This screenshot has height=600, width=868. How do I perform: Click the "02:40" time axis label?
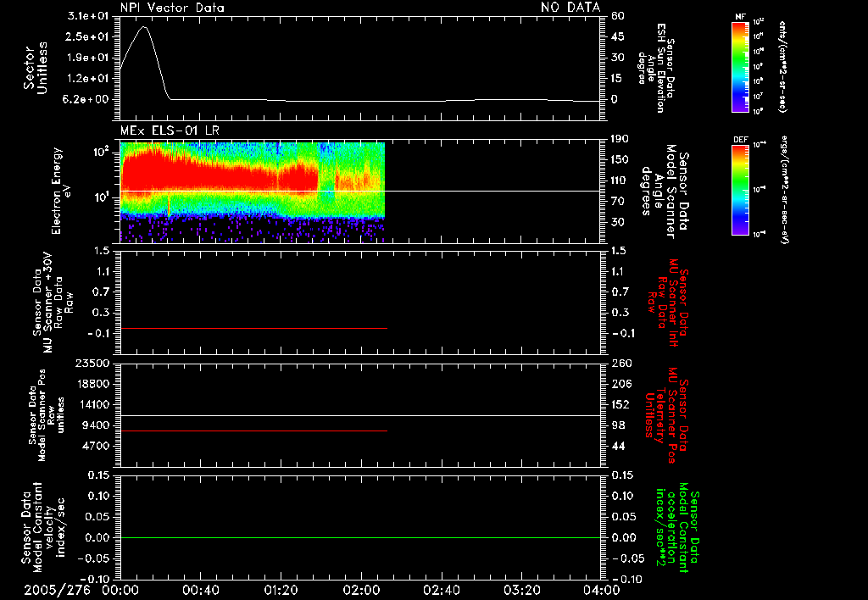pos(441,590)
